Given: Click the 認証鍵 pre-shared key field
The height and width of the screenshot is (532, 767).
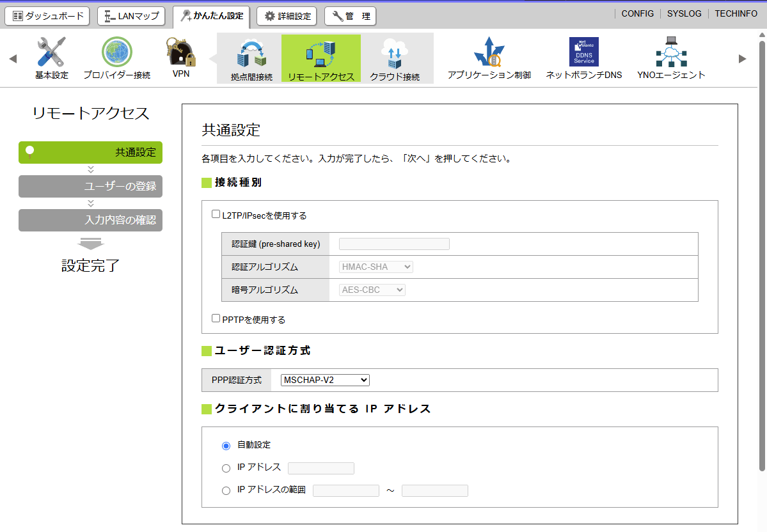Looking at the screenshot, I should point(394,244).
